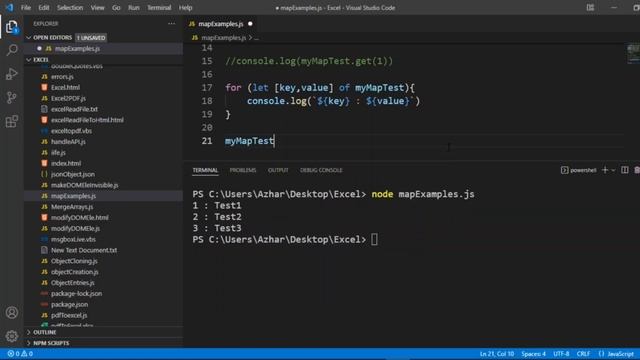Click UTF-8 encoding in status bar
640x360 pixels.
561,354
